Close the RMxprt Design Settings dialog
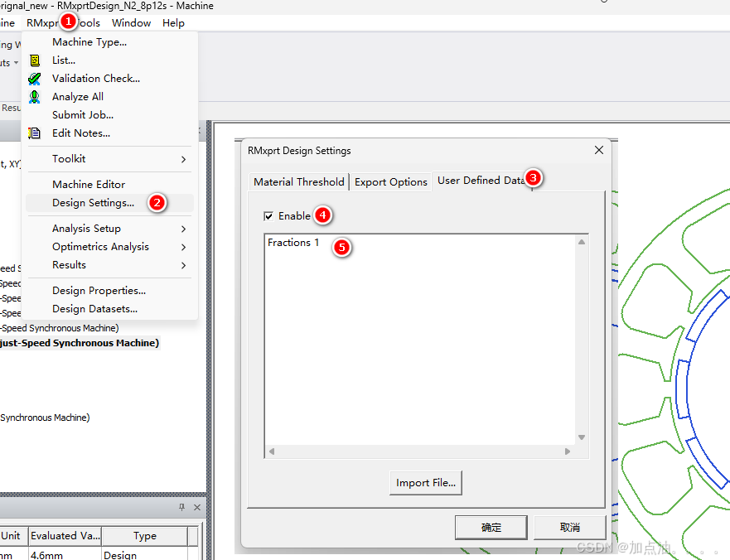Screen dimensions: 730x560 pyautogui.click(x=599, y=150)
